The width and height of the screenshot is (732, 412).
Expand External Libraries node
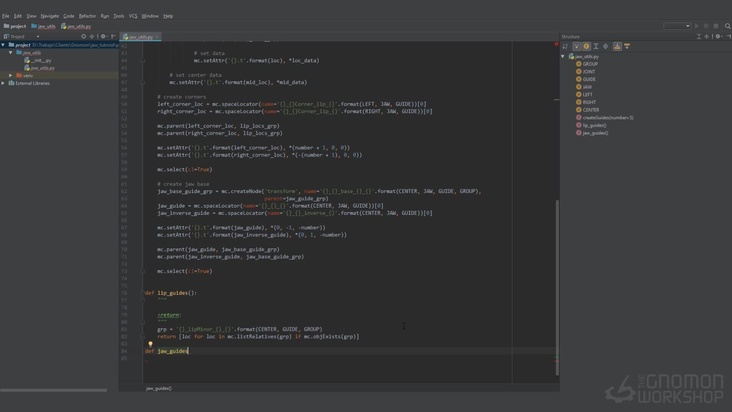click(4, 83)
